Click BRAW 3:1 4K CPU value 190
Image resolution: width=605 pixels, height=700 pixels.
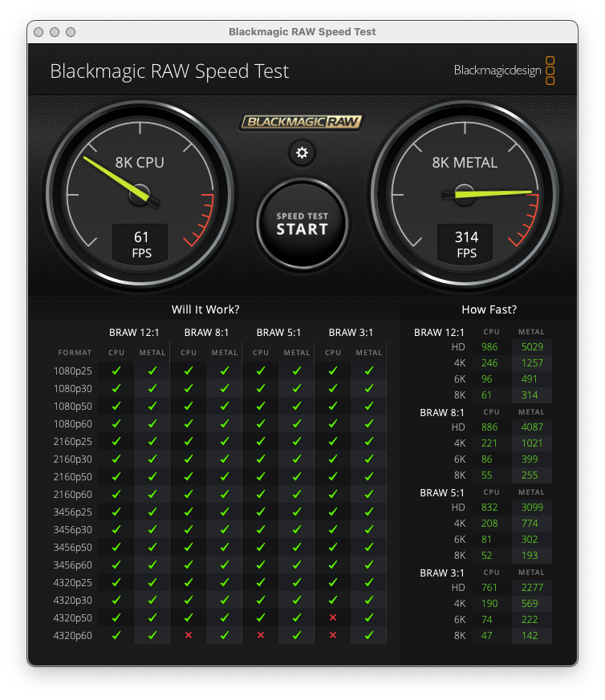tap(489, 604)
